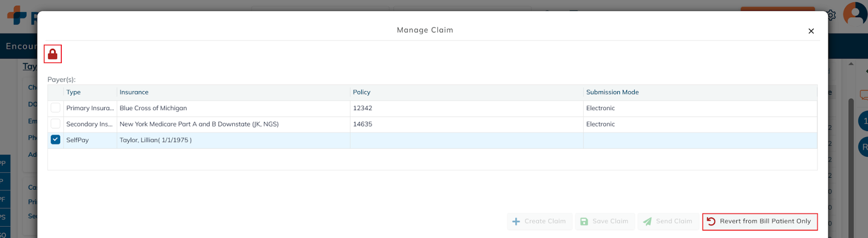
Task: Click the Create Claim button
Action: (539, 221)
